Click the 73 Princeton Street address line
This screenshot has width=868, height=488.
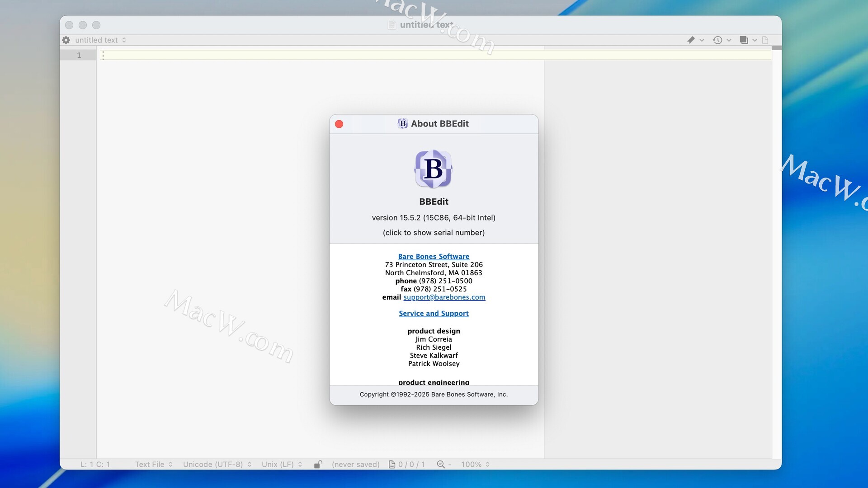pyautogui.click(x=434, y=264)
